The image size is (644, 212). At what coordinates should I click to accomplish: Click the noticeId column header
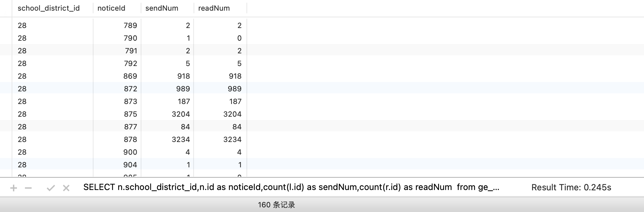click(111, 8)
